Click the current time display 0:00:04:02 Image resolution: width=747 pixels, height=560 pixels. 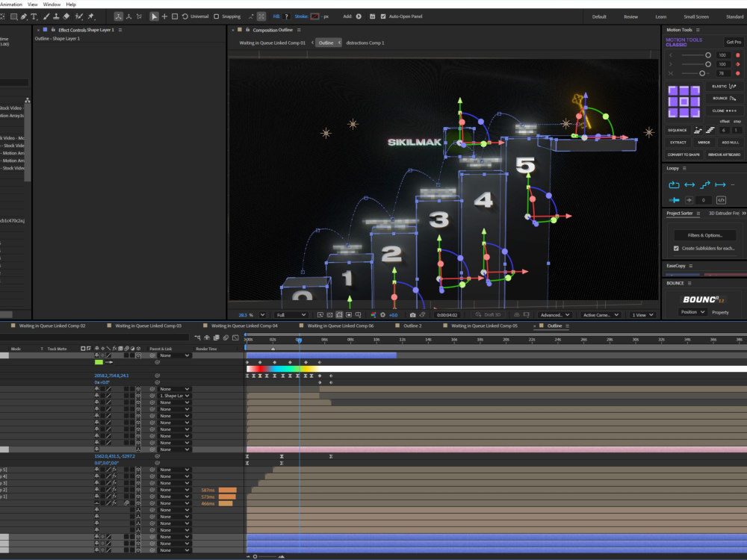[447, 315]
